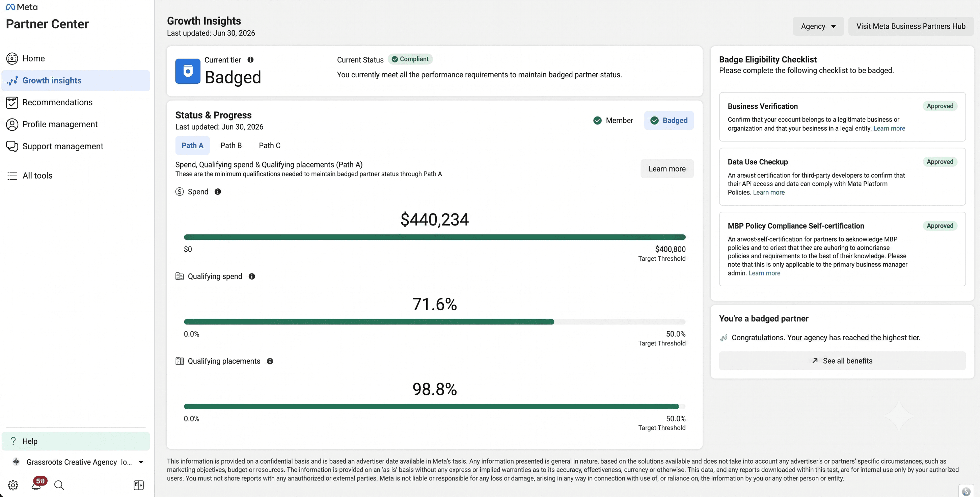Click the Qualifying placements grid icon
Screen dimensions: 980x497
pos(180,361)
